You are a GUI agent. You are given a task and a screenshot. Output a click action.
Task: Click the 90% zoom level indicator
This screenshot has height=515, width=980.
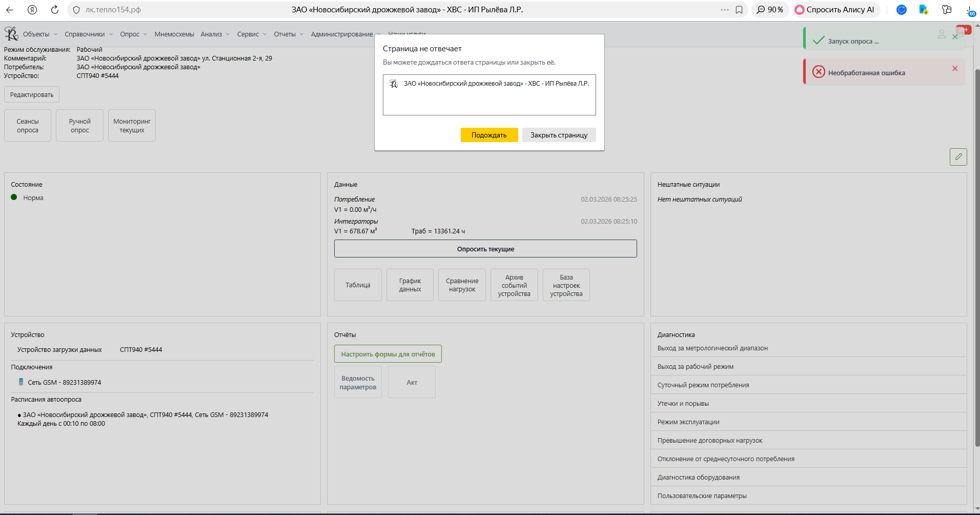click(770, 10)
